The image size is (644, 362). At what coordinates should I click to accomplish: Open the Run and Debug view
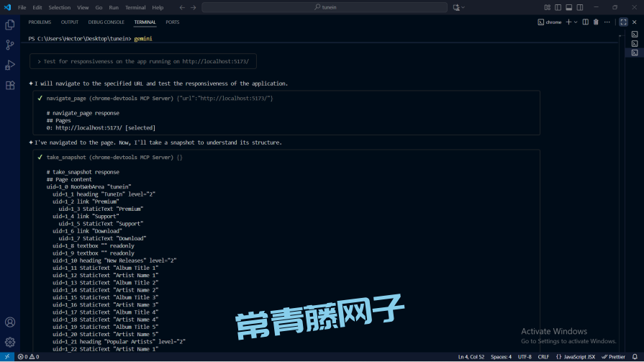[10, 65]
